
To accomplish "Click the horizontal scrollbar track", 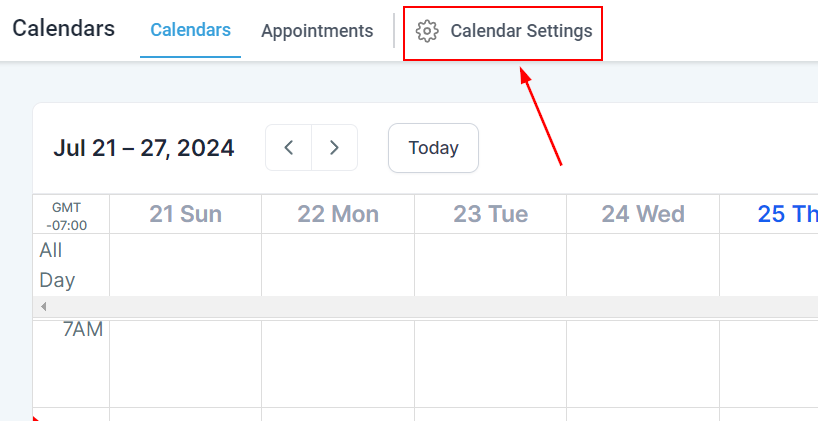I will coord(430,306).
